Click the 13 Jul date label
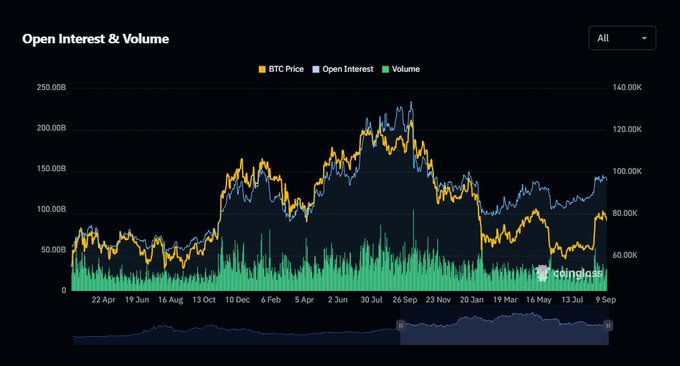This screenshot has height=366, width=680. click(x=572, y=300)
